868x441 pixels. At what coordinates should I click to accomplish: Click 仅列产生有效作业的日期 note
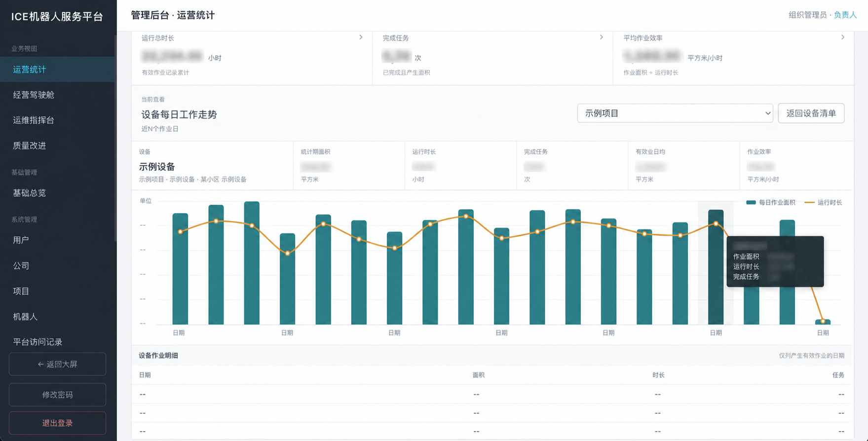pyautogui.click(x=811, y=356)
